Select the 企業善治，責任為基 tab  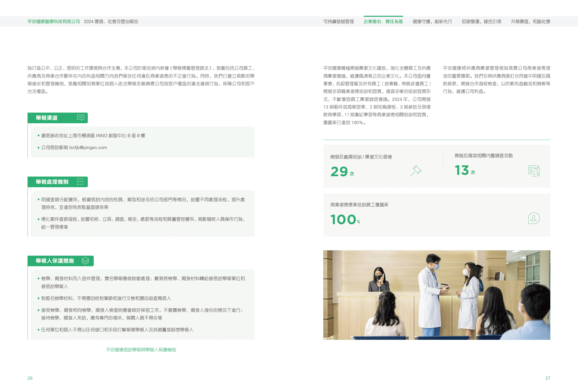(x=383, y=22)
